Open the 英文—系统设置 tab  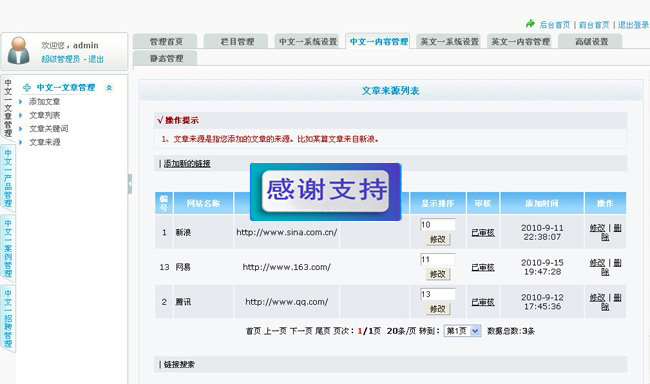pos(449,41)
